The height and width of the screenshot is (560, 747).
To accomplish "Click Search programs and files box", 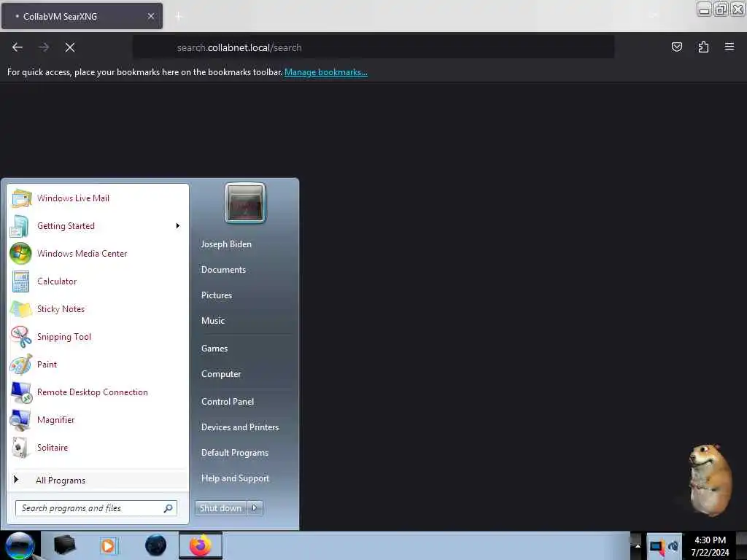I will (96, 508).
